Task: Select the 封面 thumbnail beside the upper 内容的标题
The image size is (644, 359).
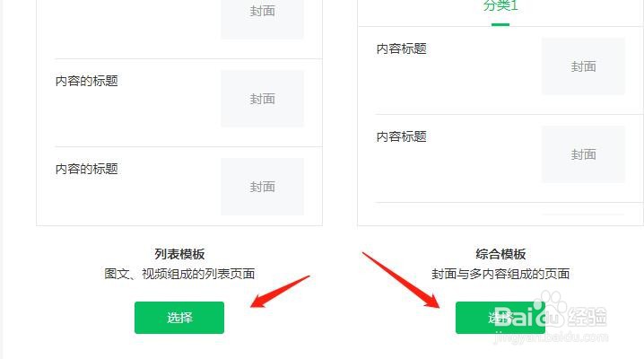Action: coord(263,99)
